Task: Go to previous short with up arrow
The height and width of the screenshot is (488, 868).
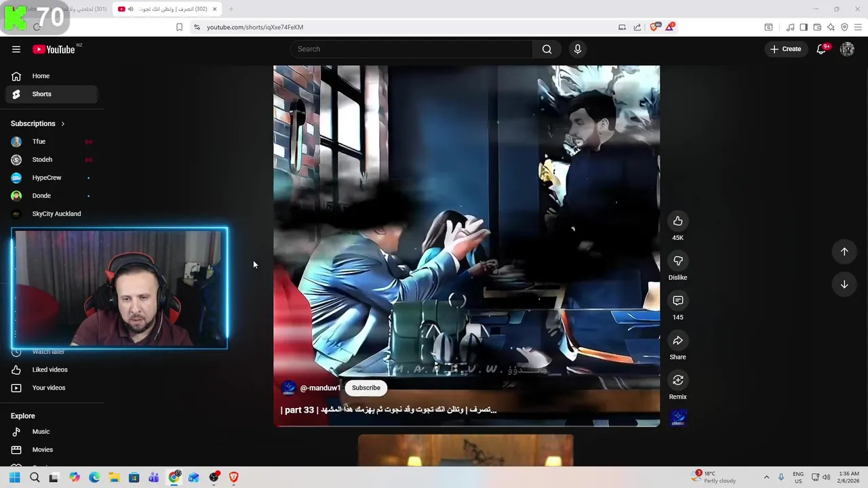Action: (x=844, y=251)
